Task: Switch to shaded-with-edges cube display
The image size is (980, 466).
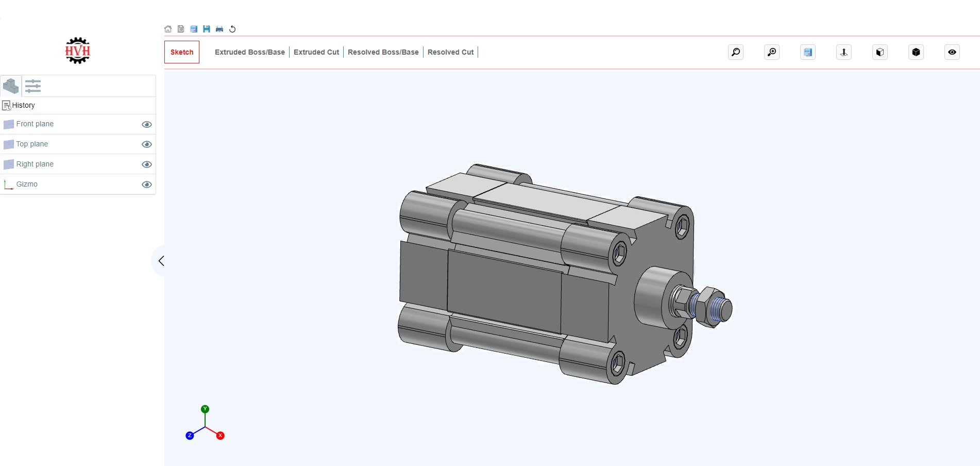Action: [880, 52]
